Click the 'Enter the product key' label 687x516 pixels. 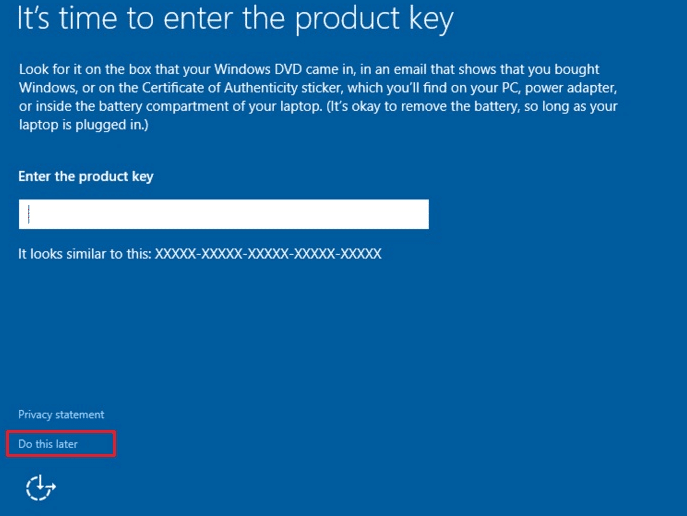[x=86, y=176]
